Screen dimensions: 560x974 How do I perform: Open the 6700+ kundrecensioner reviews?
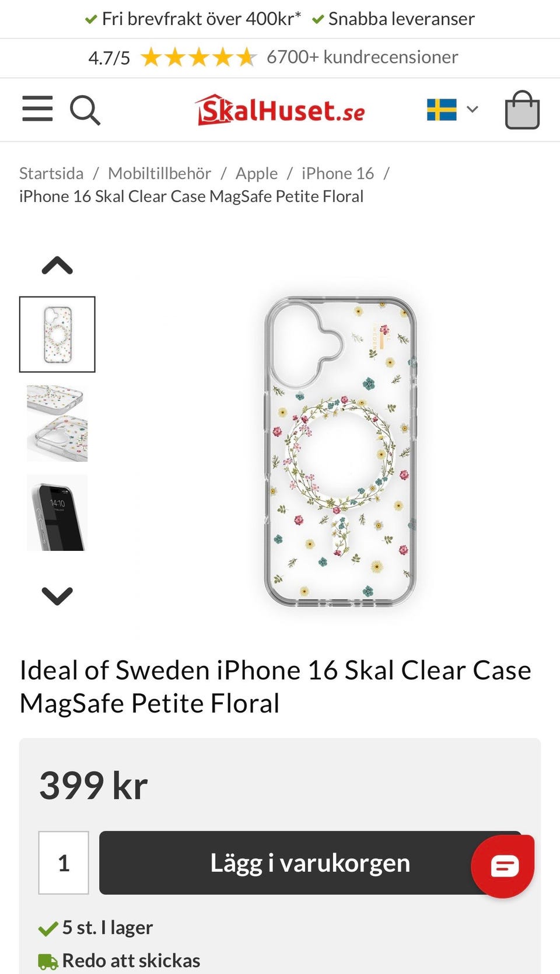pyautogui.click(x=362, y=57)
